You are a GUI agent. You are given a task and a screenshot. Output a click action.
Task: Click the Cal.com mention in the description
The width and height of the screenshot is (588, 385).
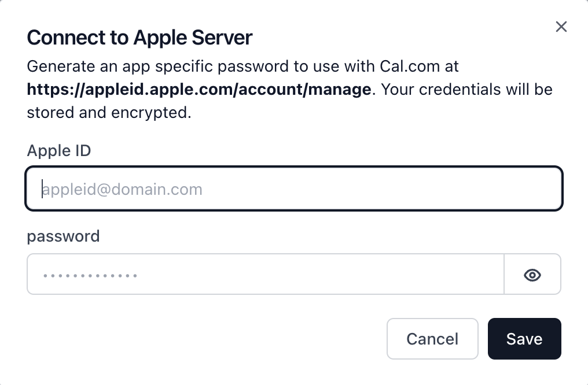pos(410,66)
